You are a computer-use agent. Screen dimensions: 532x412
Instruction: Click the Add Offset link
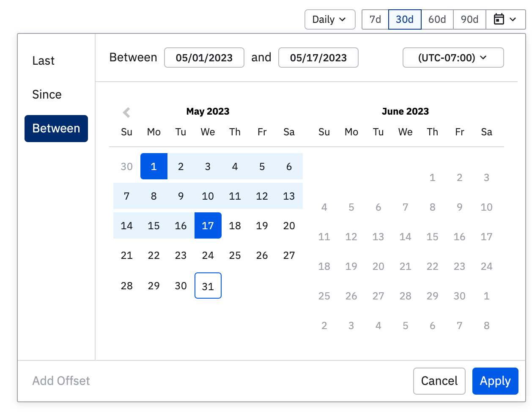(x=61, y=381)
